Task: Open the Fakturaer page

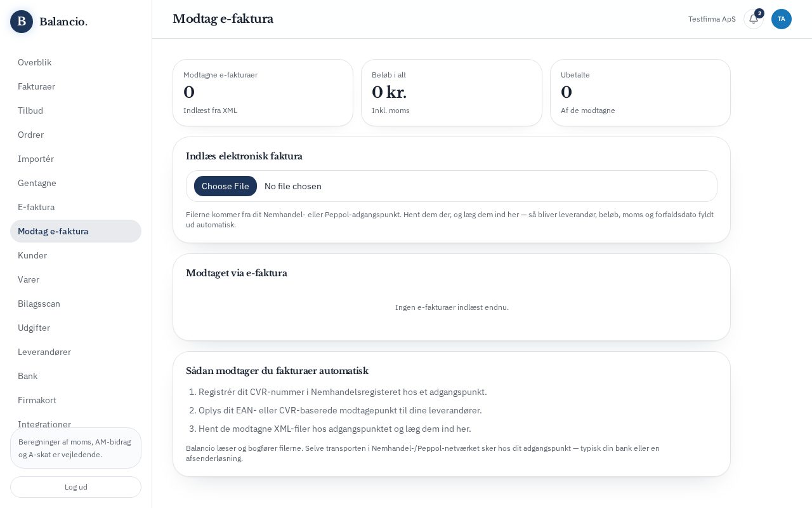Action: (75, 86)
